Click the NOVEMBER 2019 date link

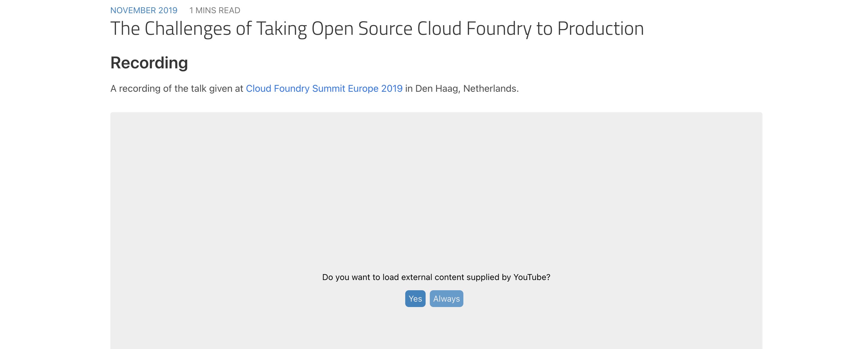pyautogui.click(x=144, y=10)
